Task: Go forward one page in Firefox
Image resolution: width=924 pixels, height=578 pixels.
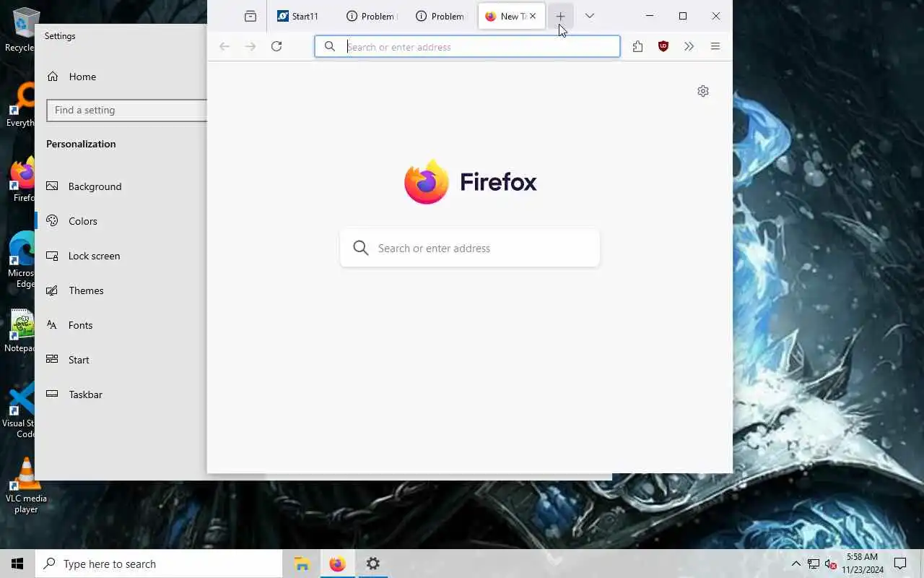Action: [x=250, y=46]
